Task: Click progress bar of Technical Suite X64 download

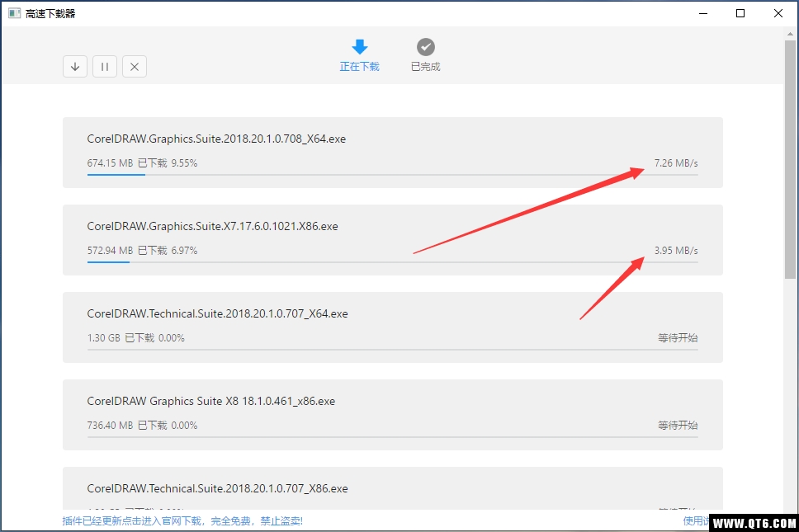Action: point(392,350)
